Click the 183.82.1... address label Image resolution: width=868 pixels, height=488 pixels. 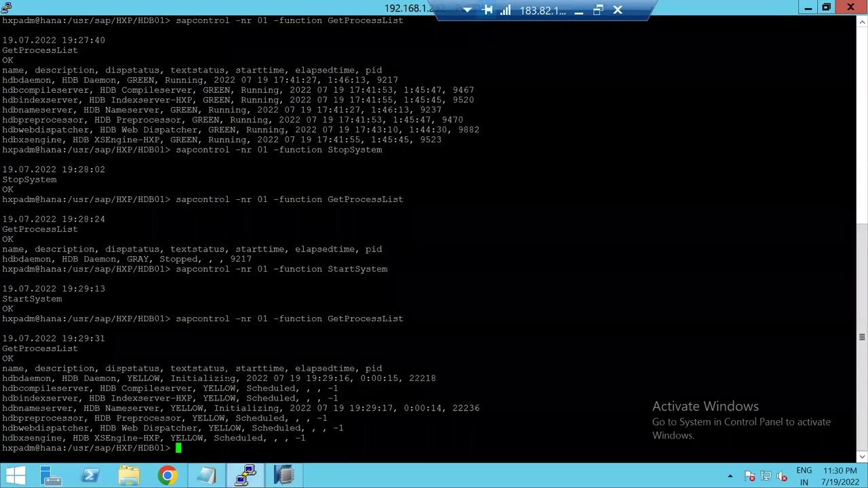pos(542,11)
